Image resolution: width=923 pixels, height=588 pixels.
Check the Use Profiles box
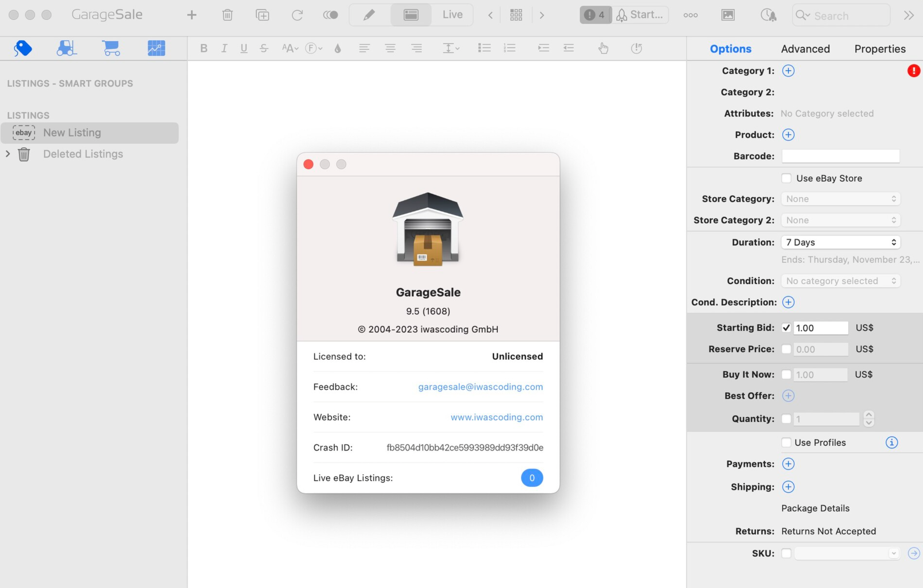tap(786, 442)
